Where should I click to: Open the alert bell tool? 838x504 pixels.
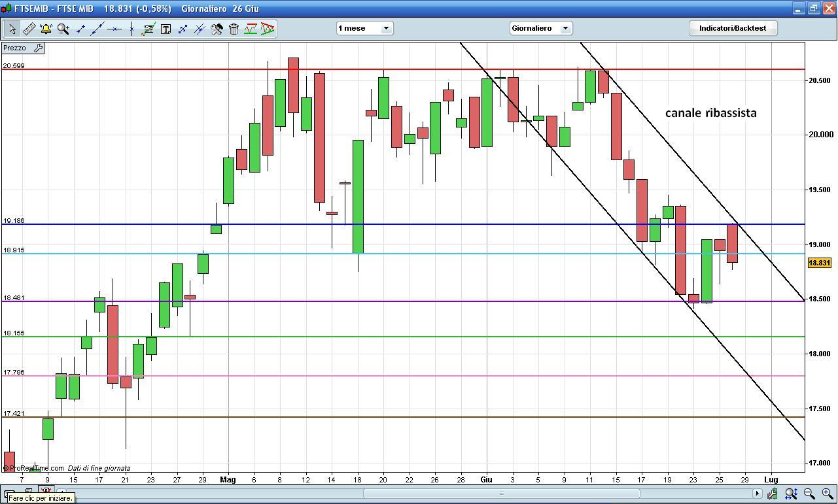point(46,29)
